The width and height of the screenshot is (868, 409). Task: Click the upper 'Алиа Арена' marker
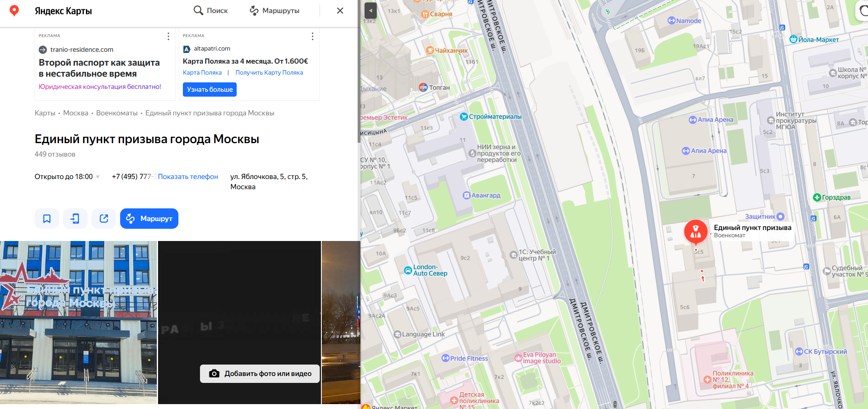coord(693,120)
